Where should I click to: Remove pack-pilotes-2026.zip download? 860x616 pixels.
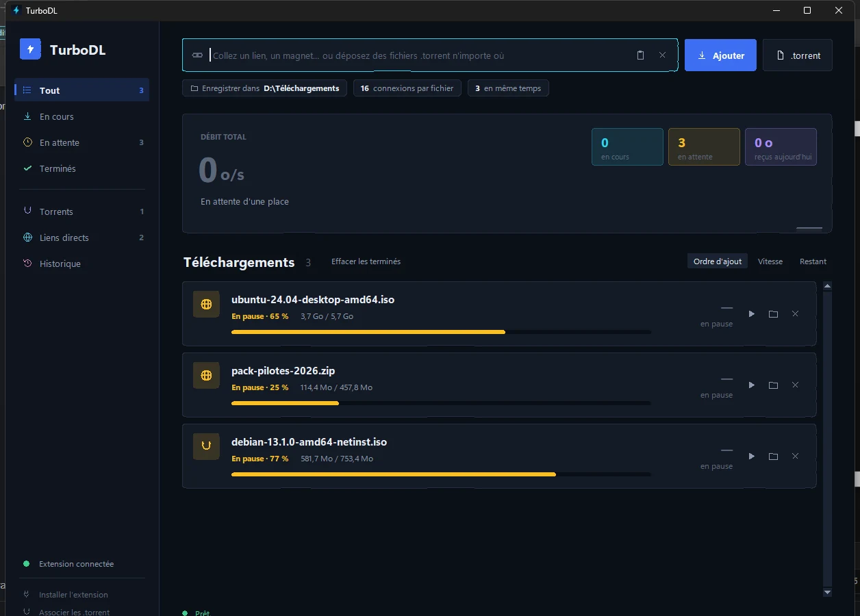click(795, 385)
